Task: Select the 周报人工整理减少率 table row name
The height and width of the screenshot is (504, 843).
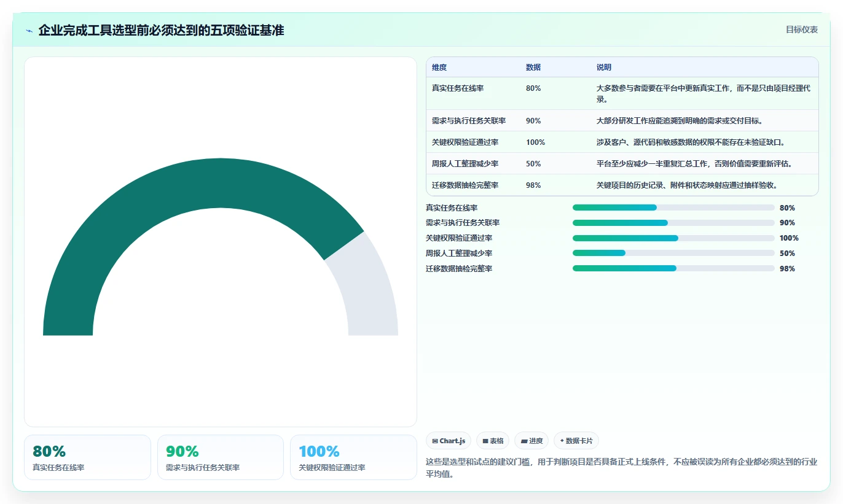Action: tap(465, 164)
